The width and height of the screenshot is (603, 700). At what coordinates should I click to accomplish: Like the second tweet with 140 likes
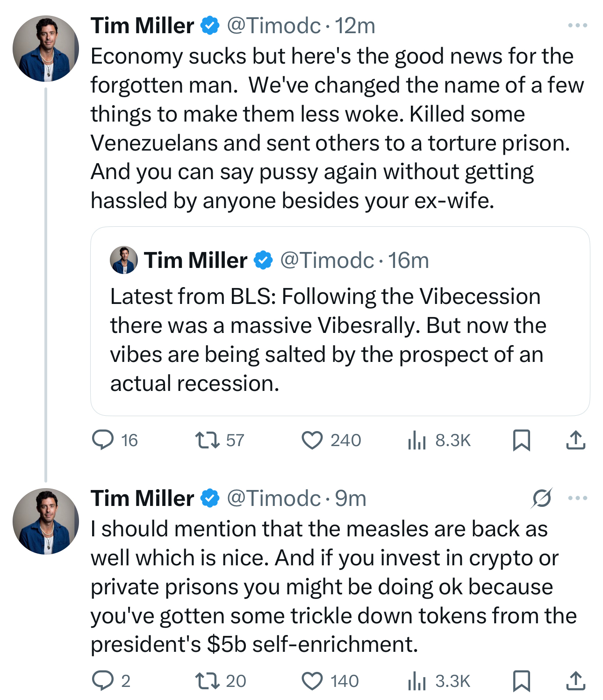(x=312, y=681)
